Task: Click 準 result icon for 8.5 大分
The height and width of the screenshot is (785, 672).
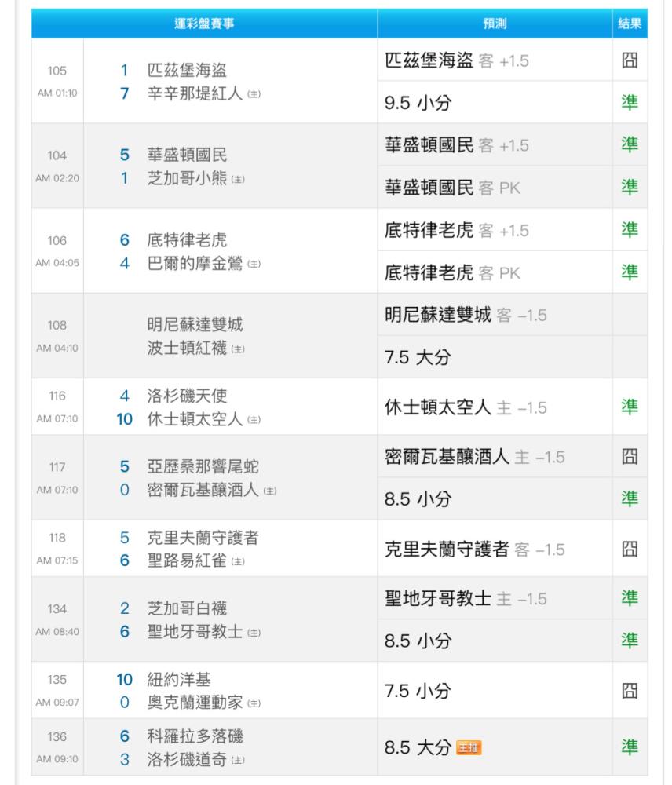Action: pos(630,747)
